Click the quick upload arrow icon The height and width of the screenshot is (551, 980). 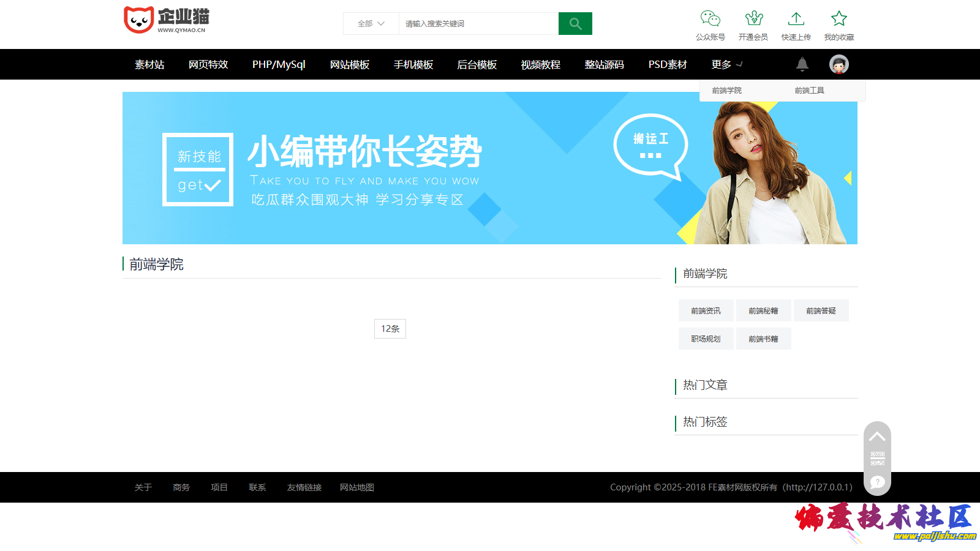click(x=796, y=19)
